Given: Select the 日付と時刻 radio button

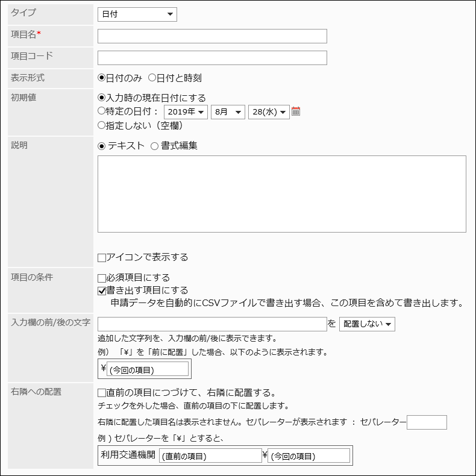Looking at the screenshot, I should tap(152, 78).
